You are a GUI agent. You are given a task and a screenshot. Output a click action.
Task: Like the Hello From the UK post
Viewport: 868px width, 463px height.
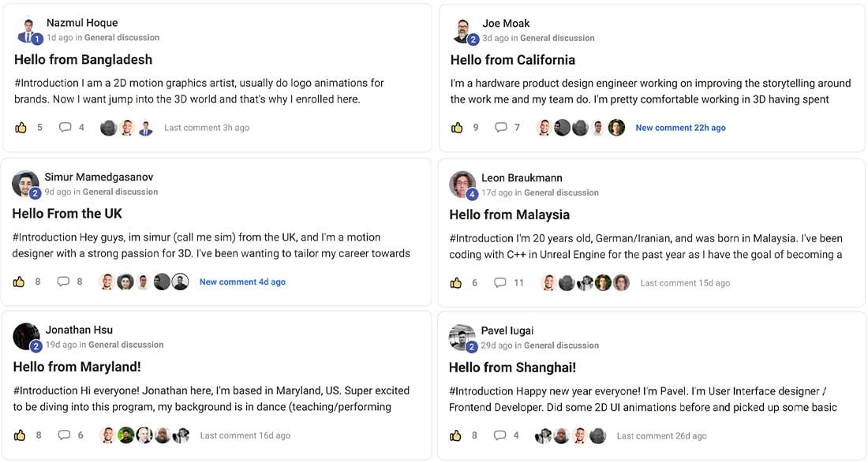(x=19, y=282)
